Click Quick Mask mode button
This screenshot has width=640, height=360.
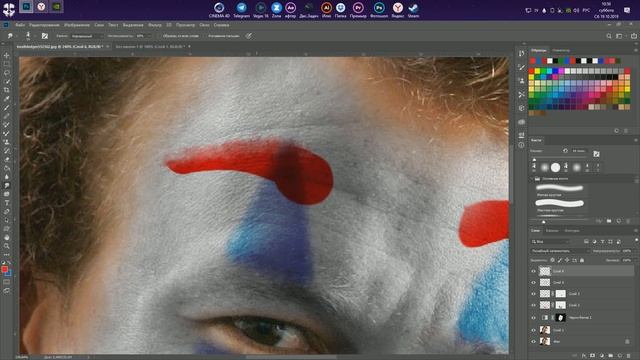pyautogui.click(x=6, y=282)
